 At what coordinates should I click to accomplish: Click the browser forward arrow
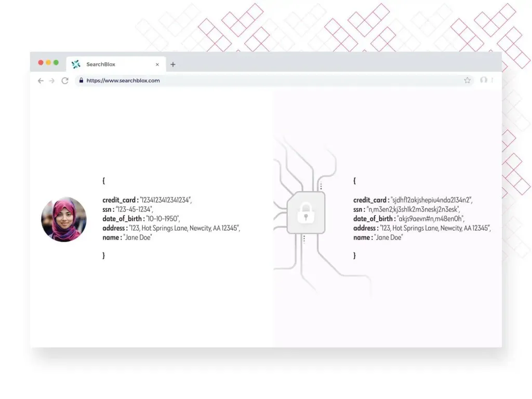(x=52, y=81)
